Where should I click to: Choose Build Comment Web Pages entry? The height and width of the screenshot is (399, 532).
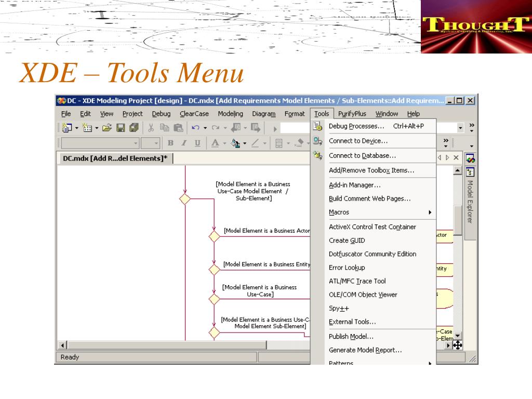[373, 199]
